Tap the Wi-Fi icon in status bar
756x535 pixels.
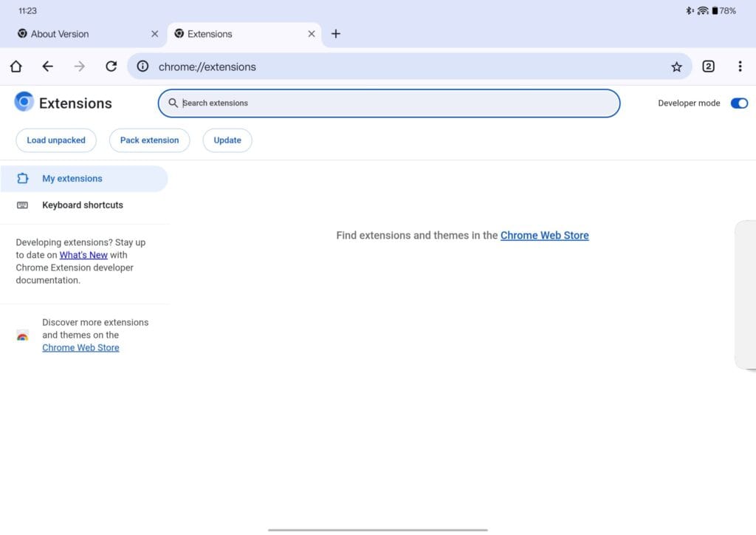(703, 10)
